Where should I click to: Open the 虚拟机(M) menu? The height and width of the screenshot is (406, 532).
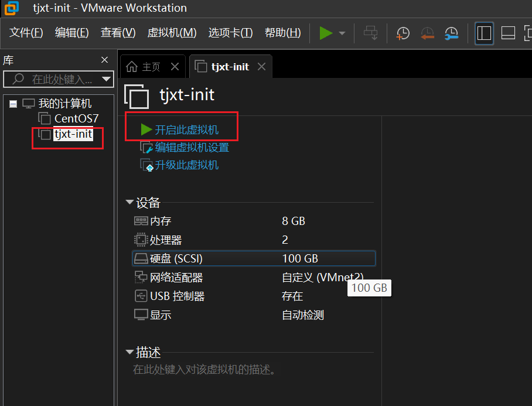(x=172, y=33)
